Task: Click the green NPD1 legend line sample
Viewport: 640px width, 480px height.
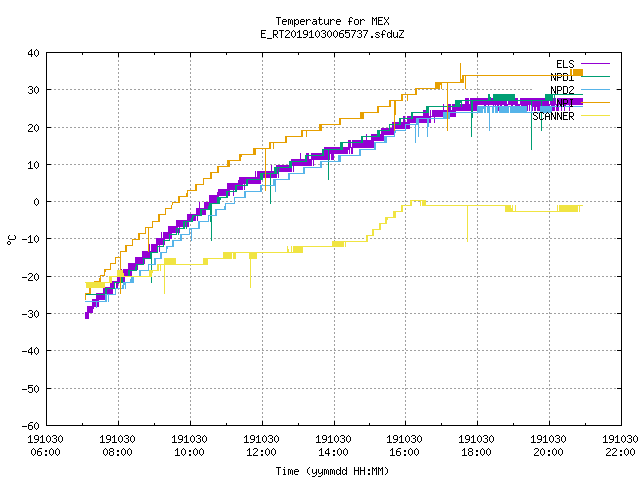Action: click(595, 76)
